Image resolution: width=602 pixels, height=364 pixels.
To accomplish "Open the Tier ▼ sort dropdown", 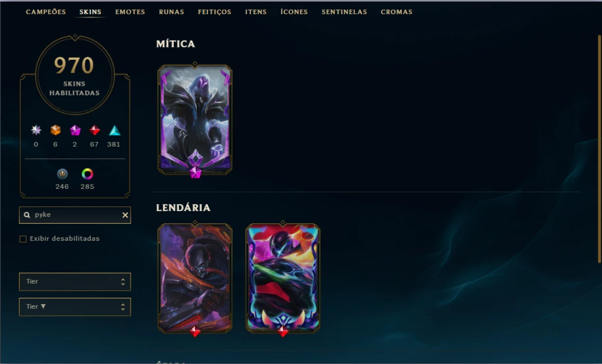I will click(x=75, y=307).
